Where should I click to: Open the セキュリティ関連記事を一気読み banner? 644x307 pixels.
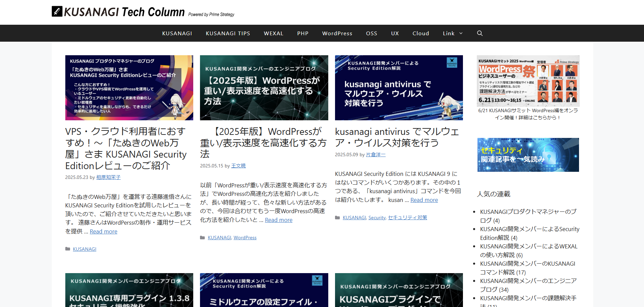coord(528,155)
